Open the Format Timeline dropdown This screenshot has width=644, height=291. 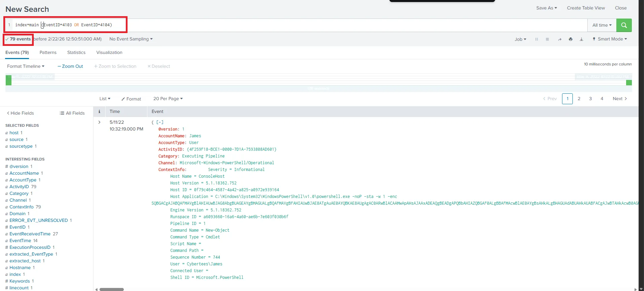coord(26,66)
